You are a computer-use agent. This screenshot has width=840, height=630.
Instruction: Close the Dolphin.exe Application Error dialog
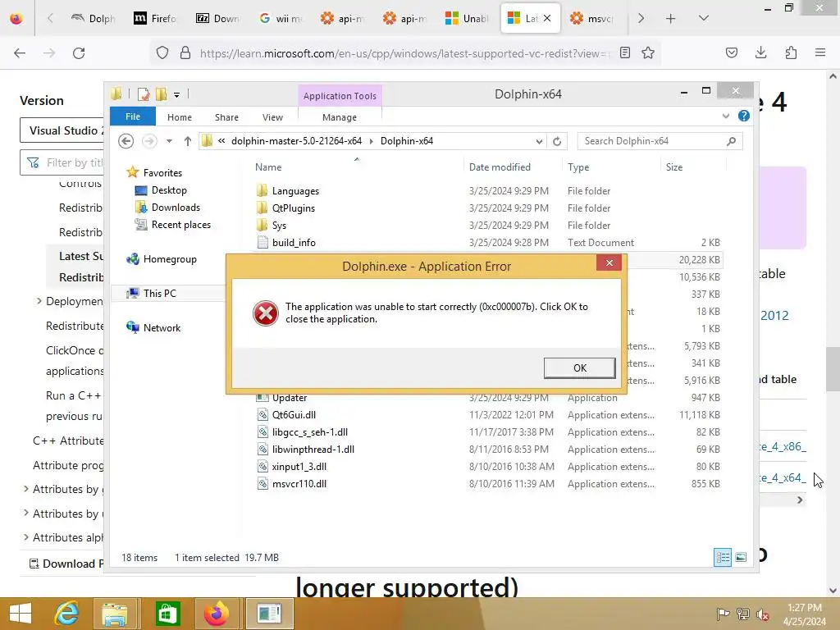tap(609, 262)
